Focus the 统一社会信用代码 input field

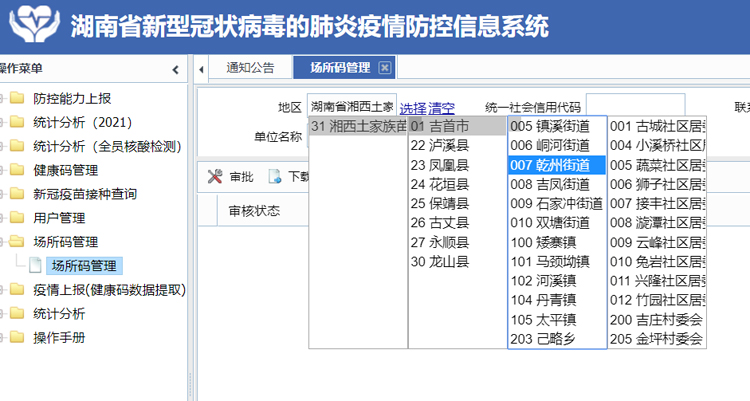(x=636, y=105)
